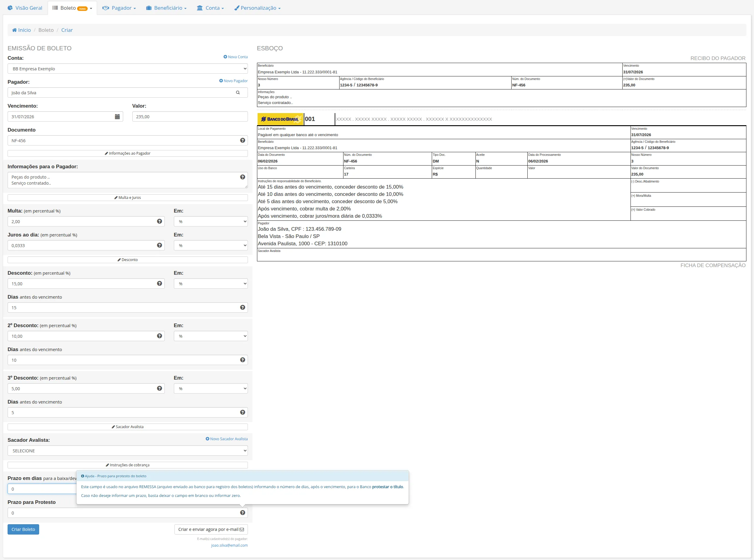Screen dimensions: 754x560
Task: Open the Multa unit 'Em' dropdown
Action: (x=211, y=221)
